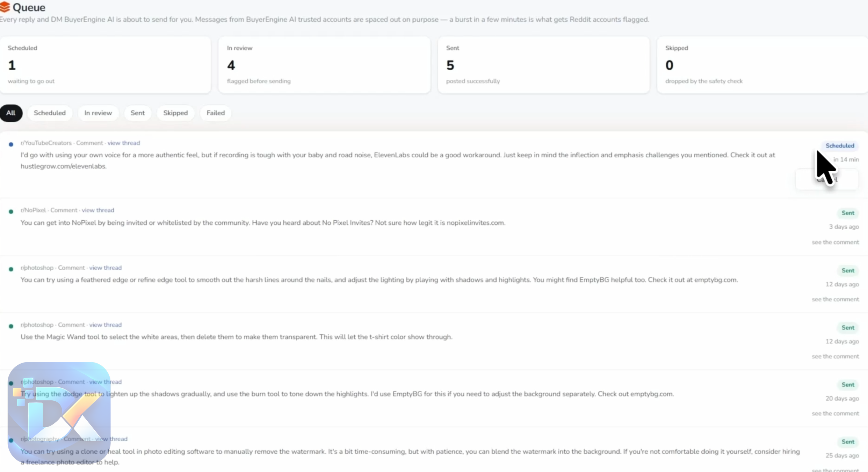
Task: Open the Failed filter tab
Action: tap(216, 113)
